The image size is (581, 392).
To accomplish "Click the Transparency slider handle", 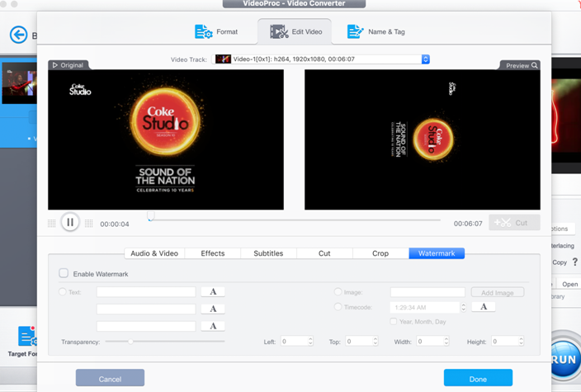I will pyautogui.click(x=130, y=341).
